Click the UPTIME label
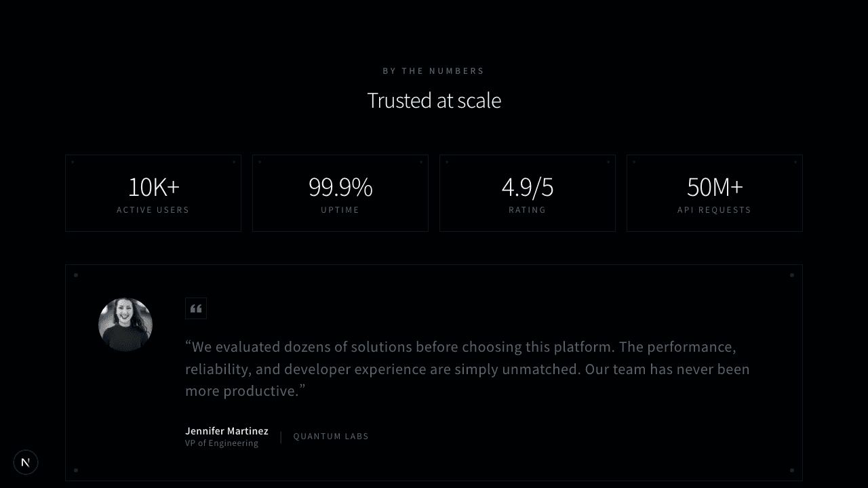This screenshot has width=868, height=488. [x=340, y=210]
